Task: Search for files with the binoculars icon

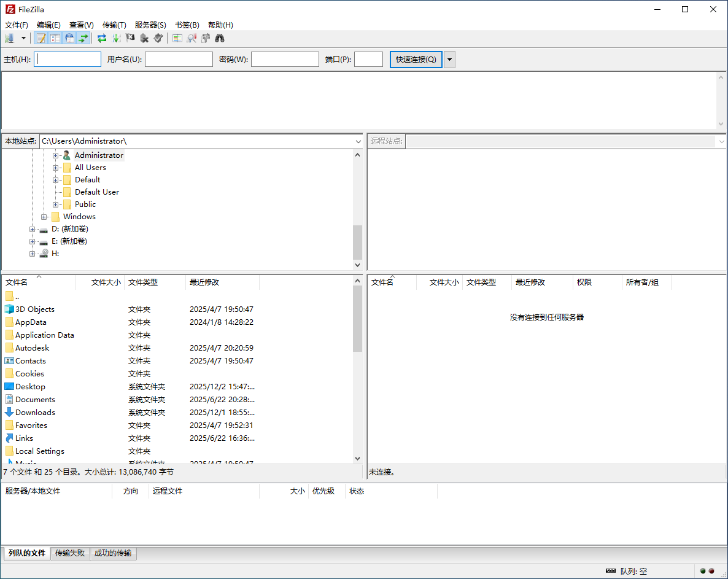Action: coord(220,38)
